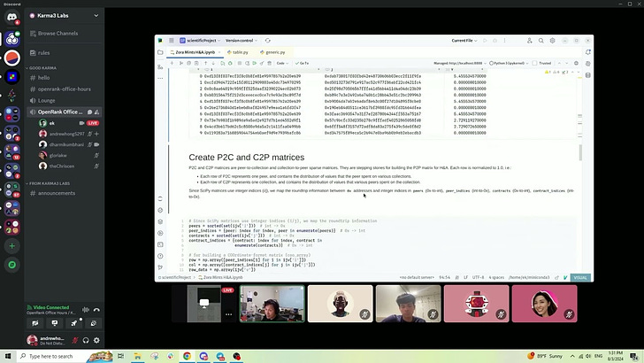This screenshot has width=644, height=363.
Task: Open the soundboard button
Action: pos(93,323)
